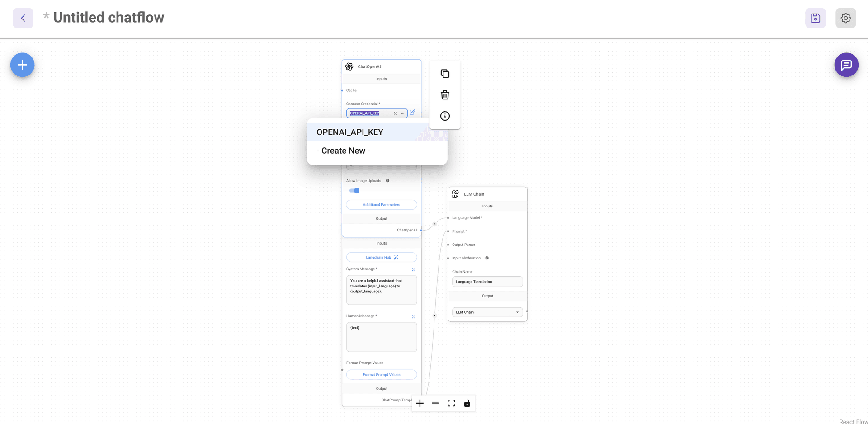This screenshot has width=868, height=424.
Task: Edit the Language Translation chain name field
Action: [487, 281]
